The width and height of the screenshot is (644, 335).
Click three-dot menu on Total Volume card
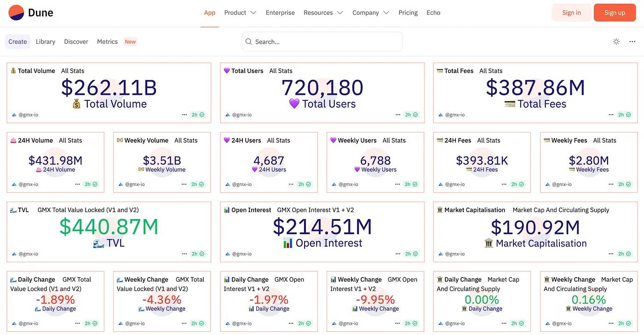pos(184,115)
